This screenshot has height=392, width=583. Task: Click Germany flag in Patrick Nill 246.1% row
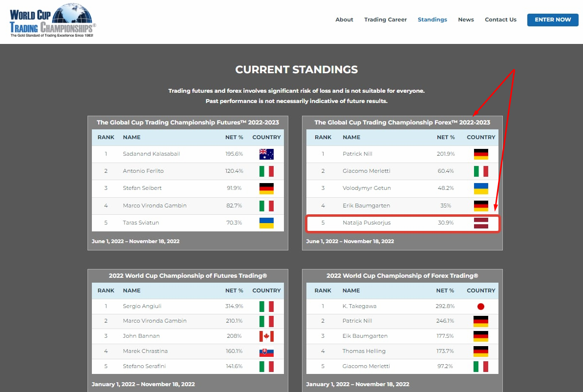pos(481,321)
